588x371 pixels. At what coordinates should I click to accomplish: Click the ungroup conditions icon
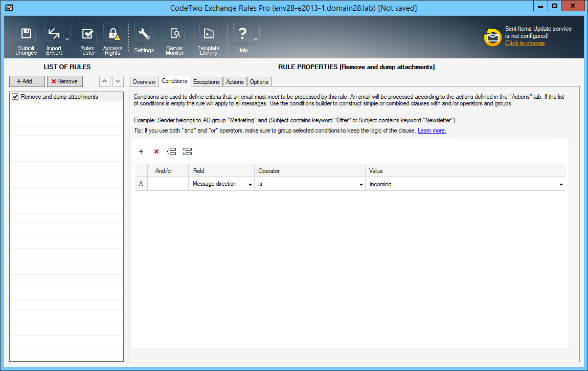pyautogui.click(x=187, y=151)
